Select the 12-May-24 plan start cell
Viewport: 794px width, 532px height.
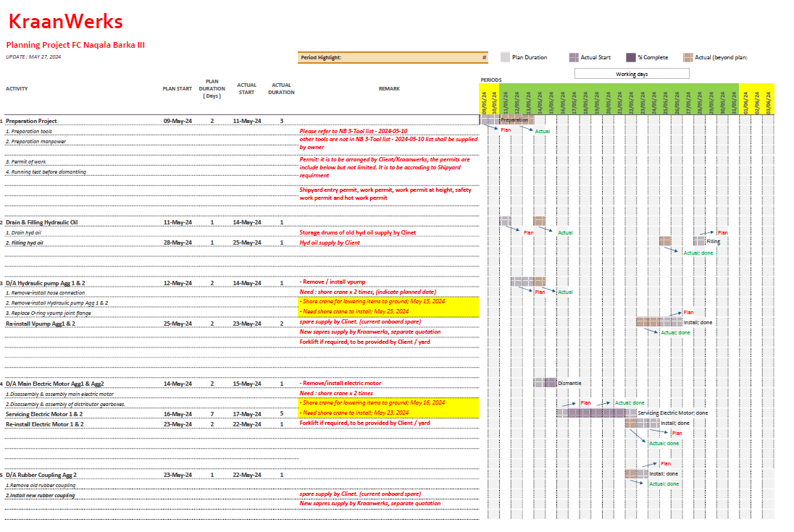[177, 283]
